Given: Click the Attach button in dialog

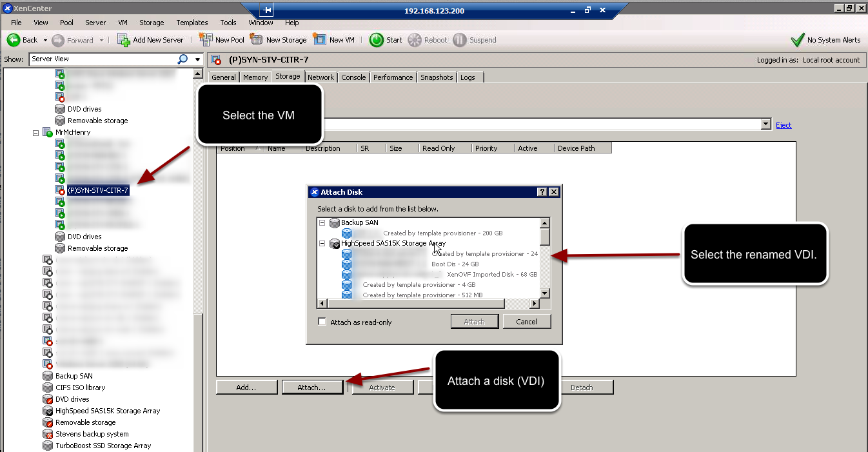Looking at the screenshot, I should tap(474, 322).
